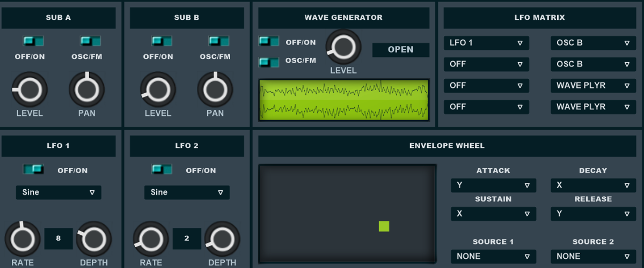The width and height of the screenshot is (644, 268).
Task: Click the green waveform display
Action: click(x=344, y=100)
